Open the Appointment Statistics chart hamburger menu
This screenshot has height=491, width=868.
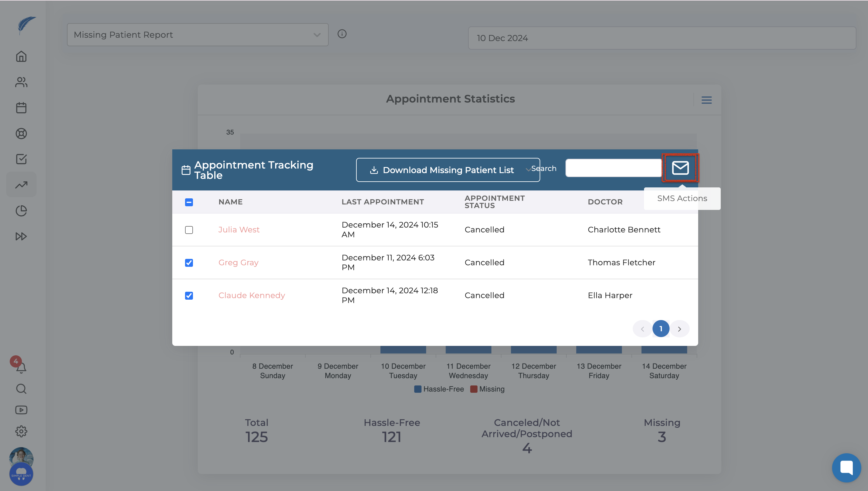click(706, 100)
